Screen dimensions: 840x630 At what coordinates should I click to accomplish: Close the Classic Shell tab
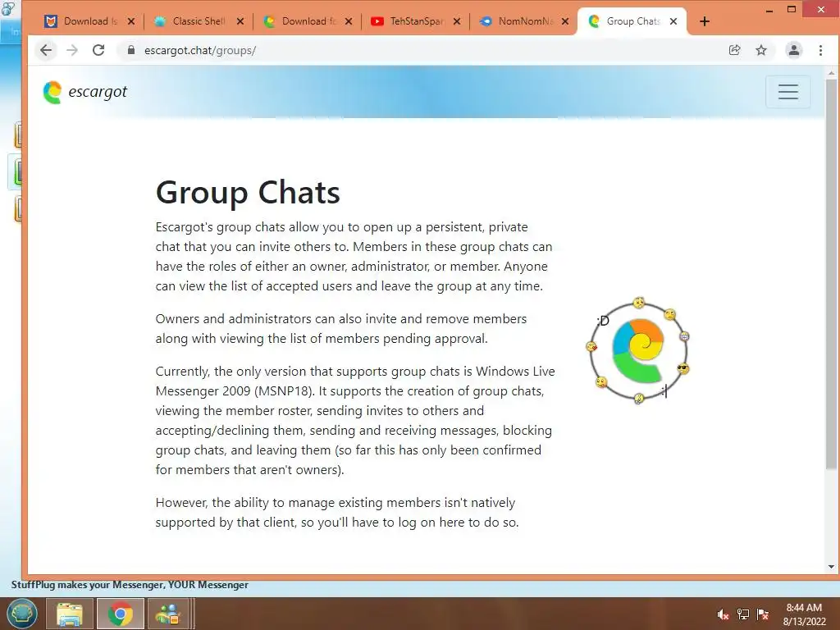pos(240,21)
